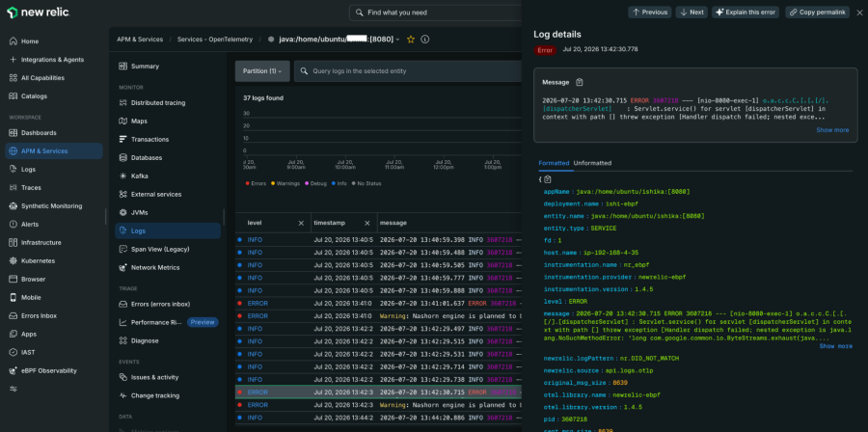
Task: Remove the level column
Action: (301, 223)
